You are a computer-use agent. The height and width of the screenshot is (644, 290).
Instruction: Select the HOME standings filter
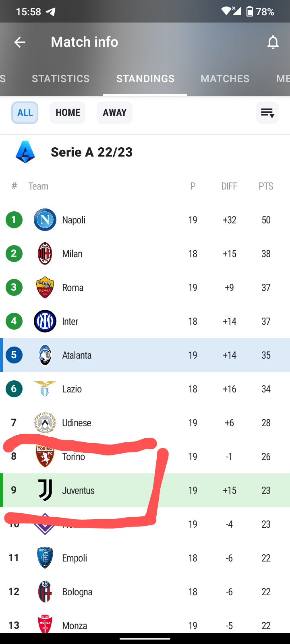pyautogui.click(x=68, y=113)
